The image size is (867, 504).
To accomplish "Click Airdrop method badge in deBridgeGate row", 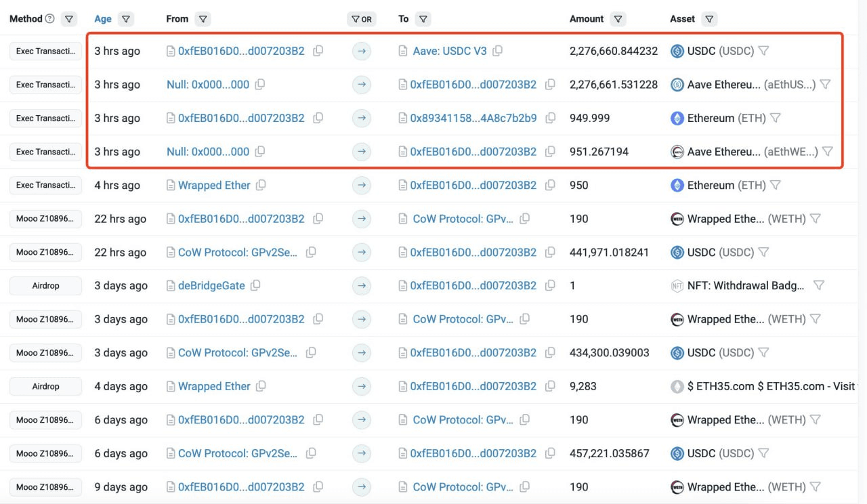I will pyautogui.click(x=45, y=286).
